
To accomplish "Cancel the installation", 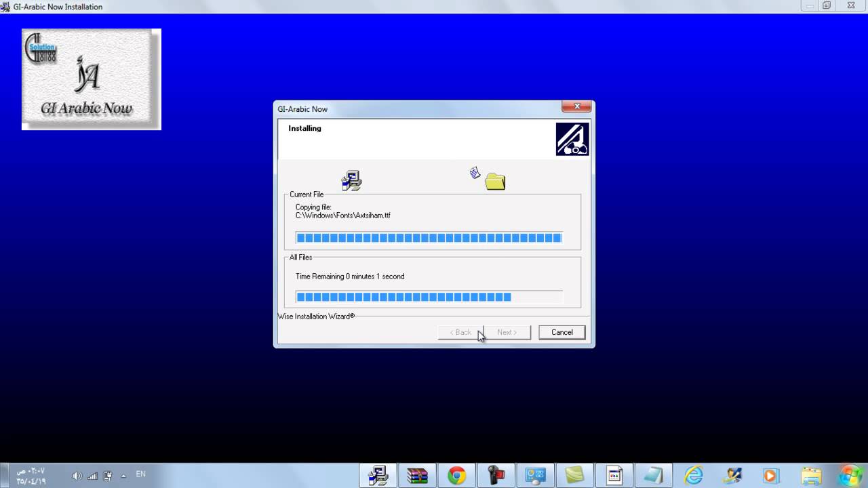I will 561,332.
